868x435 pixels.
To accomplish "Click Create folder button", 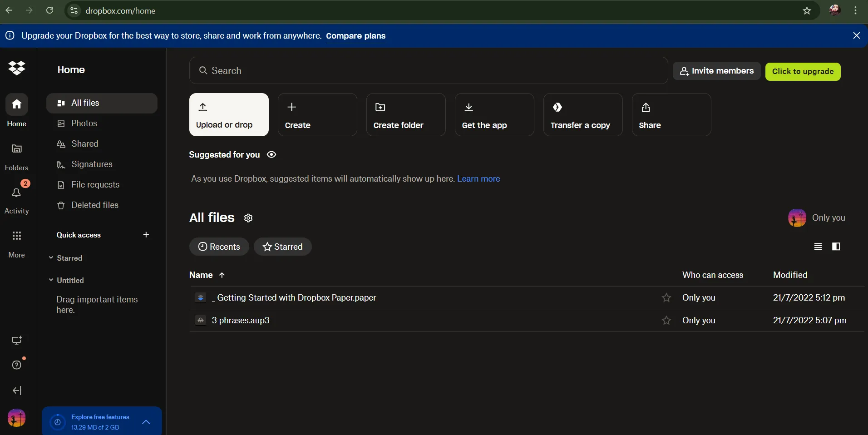I will coord(406,114).
